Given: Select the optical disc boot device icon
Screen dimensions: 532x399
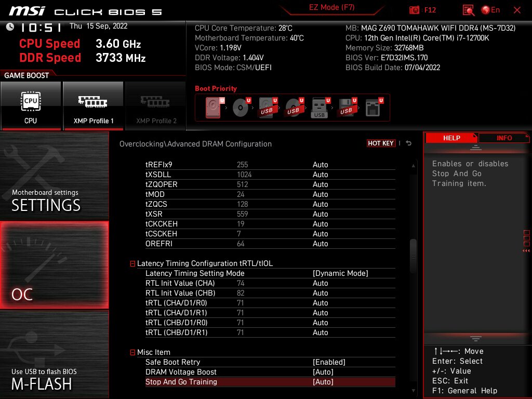Looking at the screenshot, I should click(242, 108).
